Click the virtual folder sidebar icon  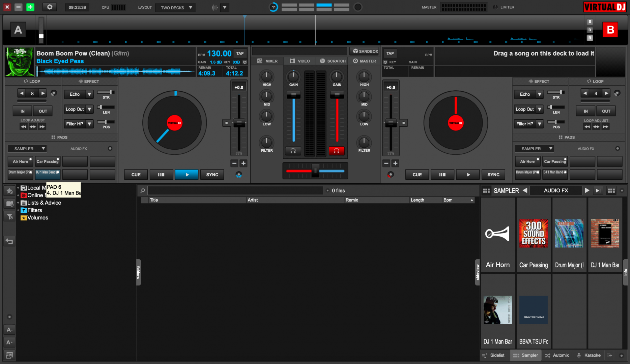click(9, 204)
